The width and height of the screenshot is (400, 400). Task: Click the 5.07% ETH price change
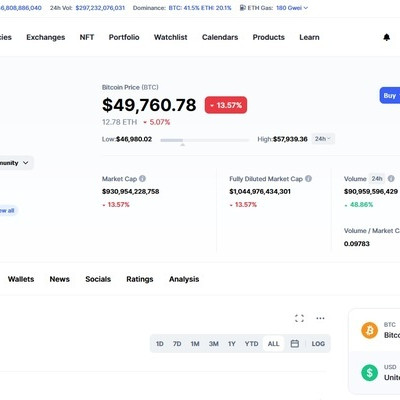pyautogui.click(x=157, y=122)
